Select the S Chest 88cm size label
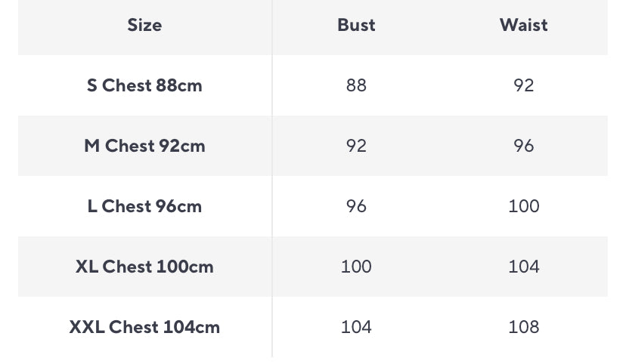The width and height of the screenshot is (626, 364). pos(144,85)
